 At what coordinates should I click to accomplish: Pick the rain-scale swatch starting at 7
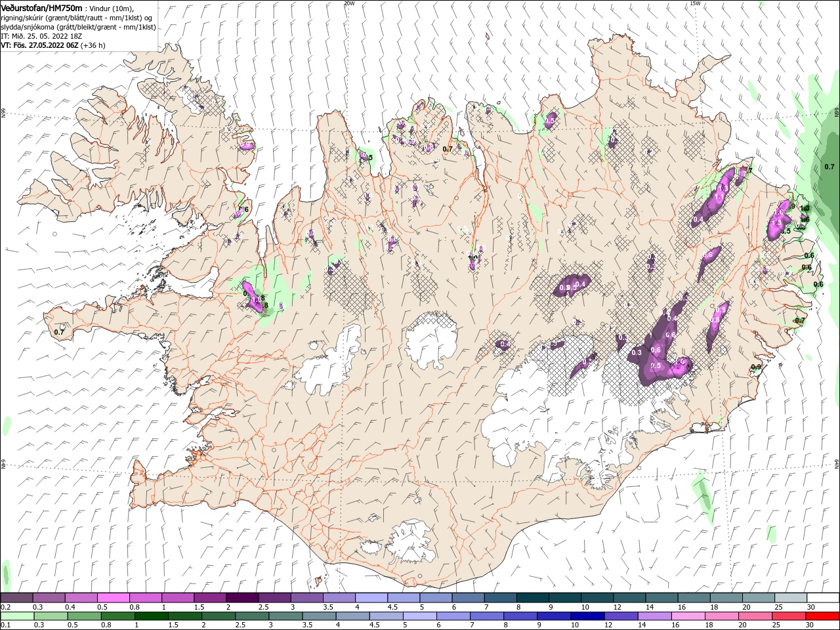[487, 616]
